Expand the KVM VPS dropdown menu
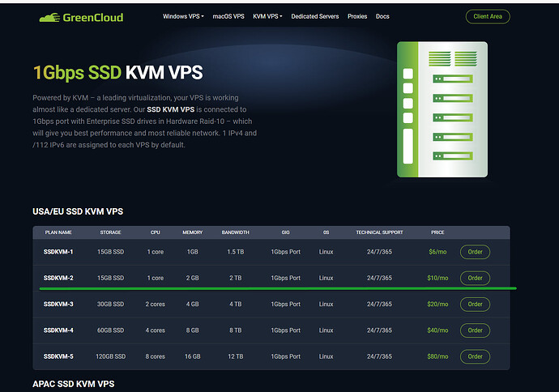 pyautogui.click(x=267, y=16)
